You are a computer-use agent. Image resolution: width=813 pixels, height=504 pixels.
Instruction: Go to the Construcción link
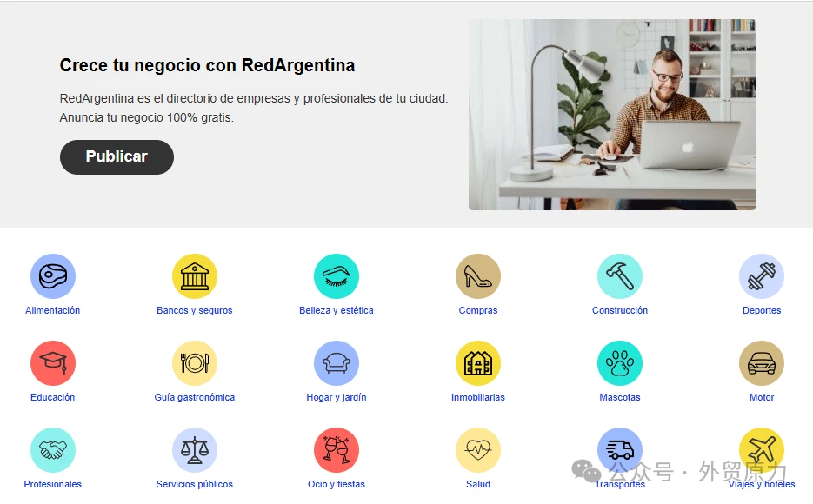coord(620,310)
